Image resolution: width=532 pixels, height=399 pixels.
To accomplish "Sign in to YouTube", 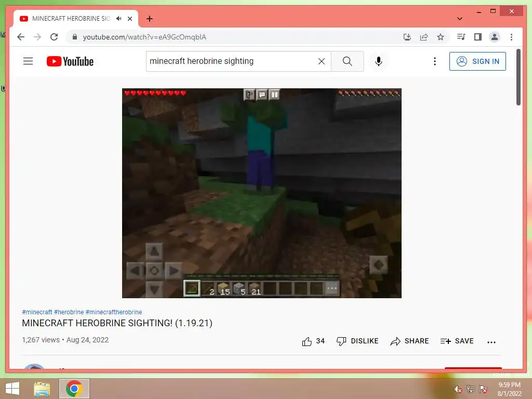I will point(477,61).
